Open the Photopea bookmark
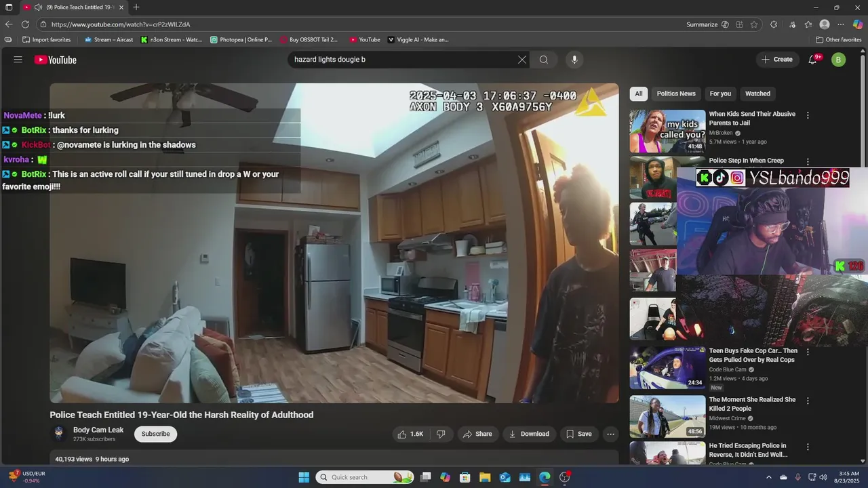 pos(241,39)
